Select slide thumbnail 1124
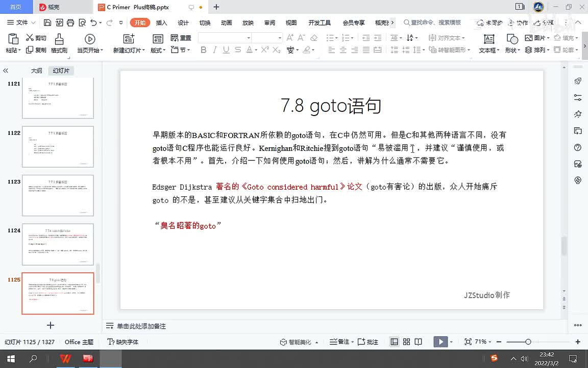Viewport: 588px width, 368px height. (x=58, y=244)
